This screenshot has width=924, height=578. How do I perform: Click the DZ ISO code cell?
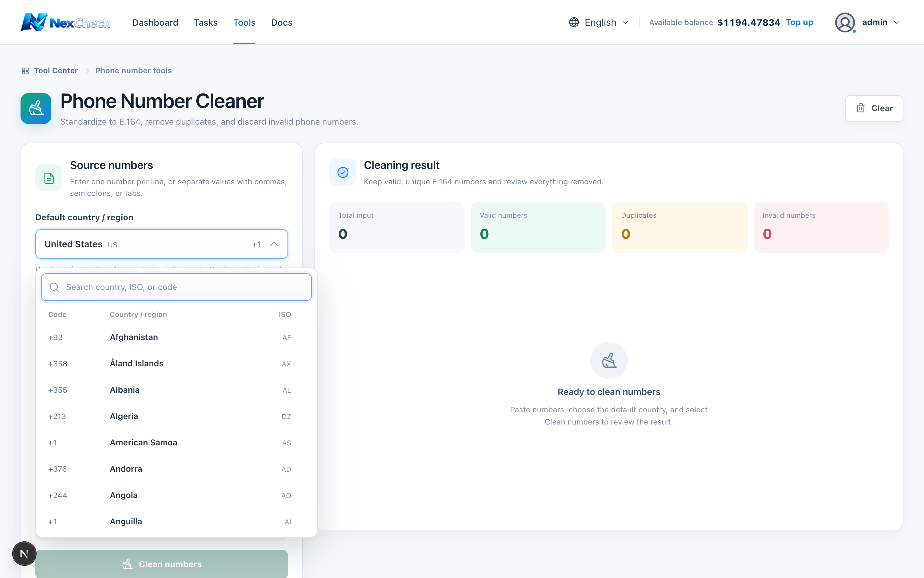point(286,416)
